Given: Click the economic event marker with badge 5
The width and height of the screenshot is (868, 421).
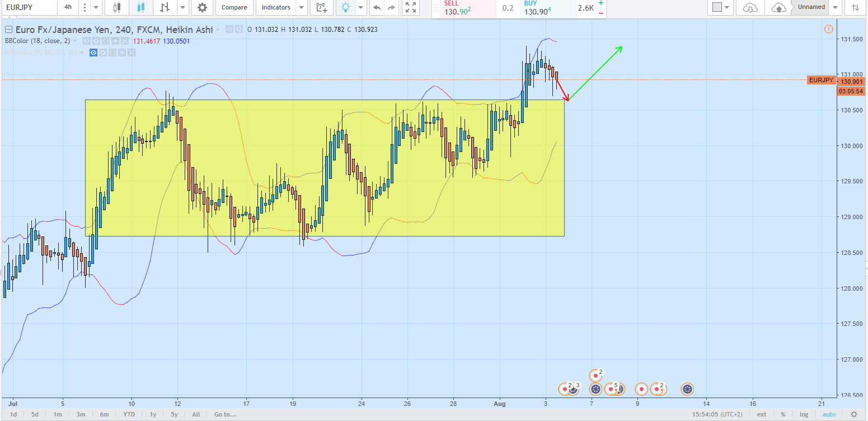Looking at the screenshot, I should pos(611,389).
